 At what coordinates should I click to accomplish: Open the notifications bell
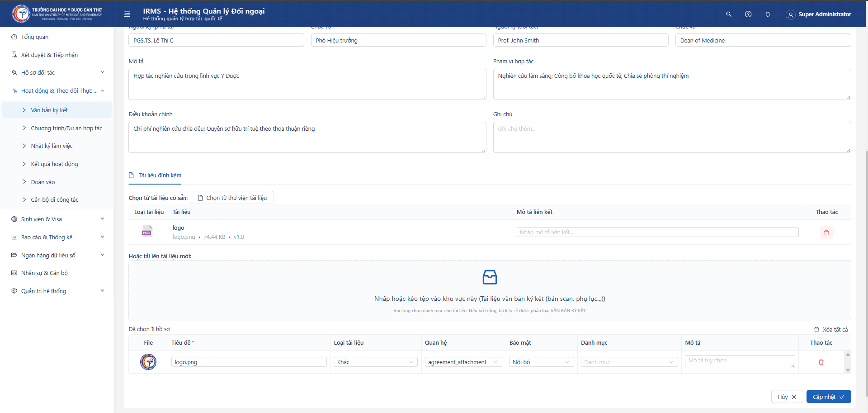coord(768,14)
